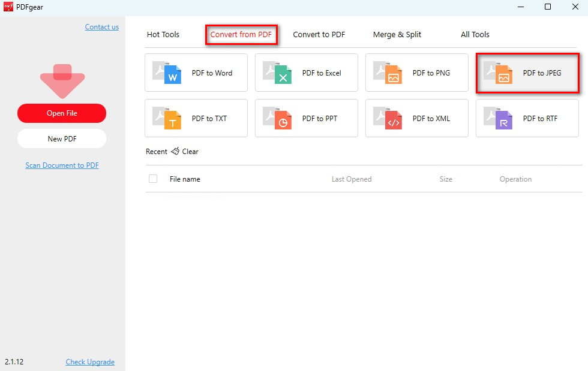588x371 pixels.
Task: Open the PDF to TXT converter
Action: coord(196,118)
